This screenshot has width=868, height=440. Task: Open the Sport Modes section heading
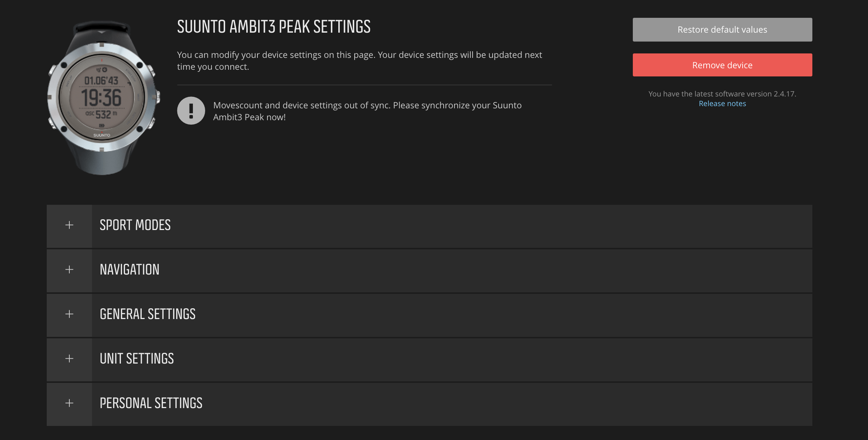(x=135, y=225)
